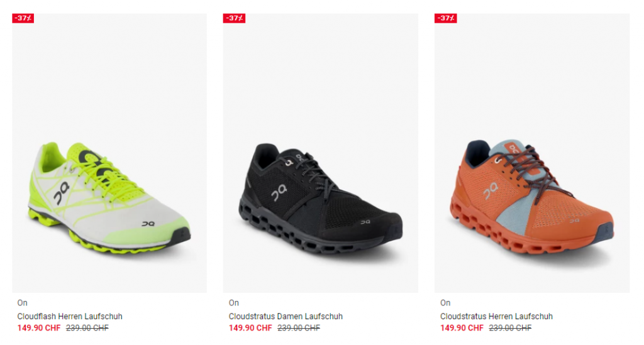Open the black Cloudstratus Damen shoe image
This screenshot has width=644, height=345.
pos(320,153)
